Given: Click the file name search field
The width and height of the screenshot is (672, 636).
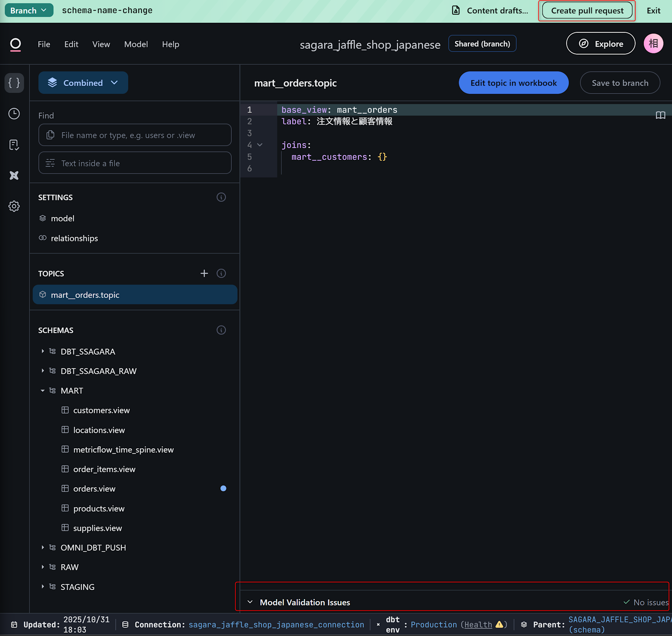Looking at the screenshot, I should [135, 135].
